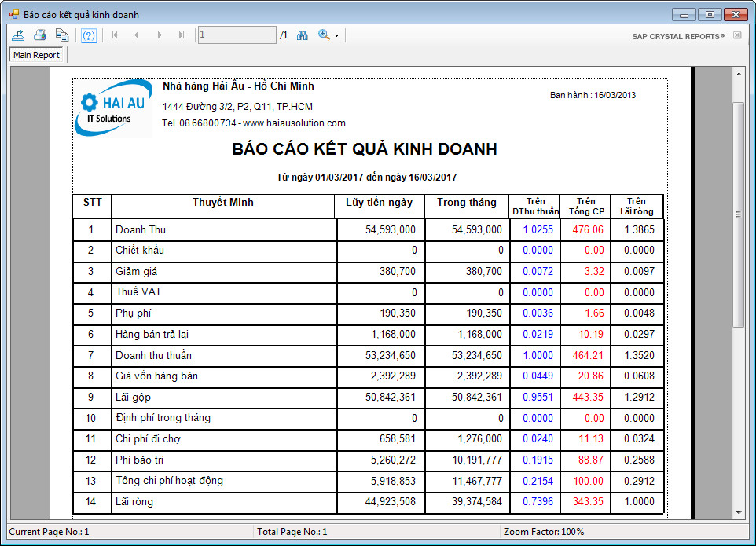Click the address line '1444 Đường 3/2'
Image resolution: width=756 pixels, height=546 pixels.
237,107
